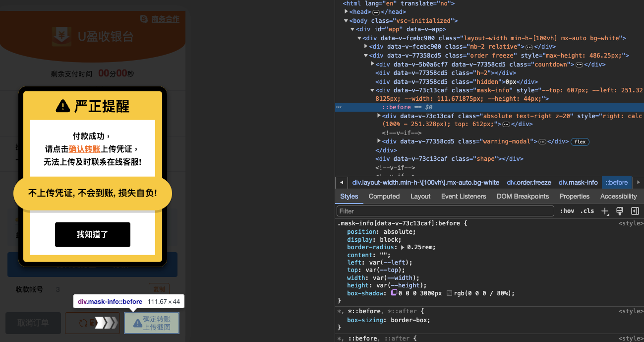
Task: Click the .mask-info[data-v-73c13caf]:before selector
Action: [400, 223]
